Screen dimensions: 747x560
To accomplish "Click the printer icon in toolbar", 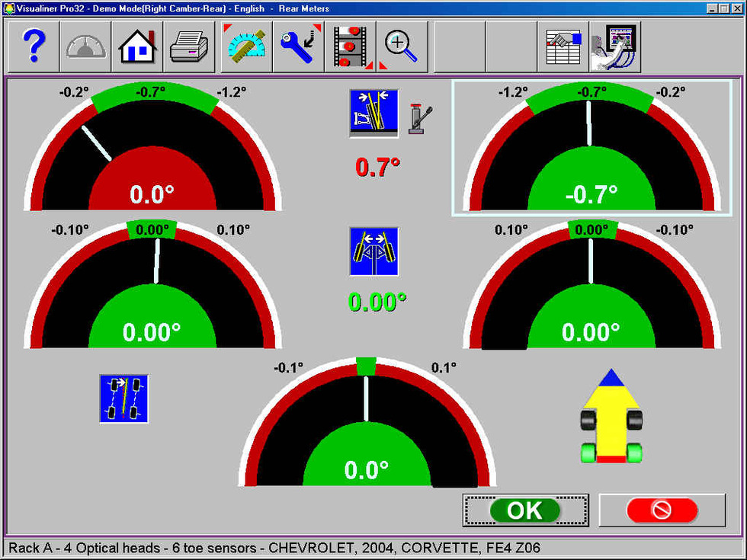I will (x=189, y=47).
